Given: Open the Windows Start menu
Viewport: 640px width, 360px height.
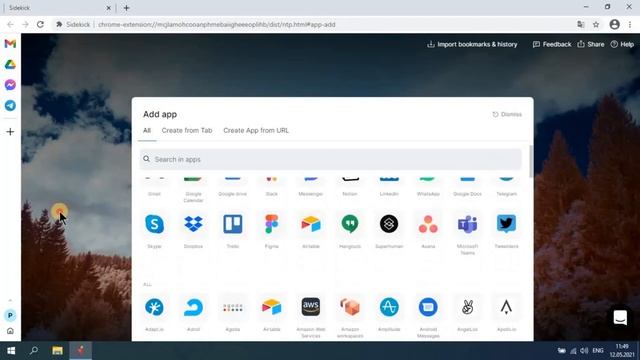Looking at the screenshot, I should (x=11, y=351).
